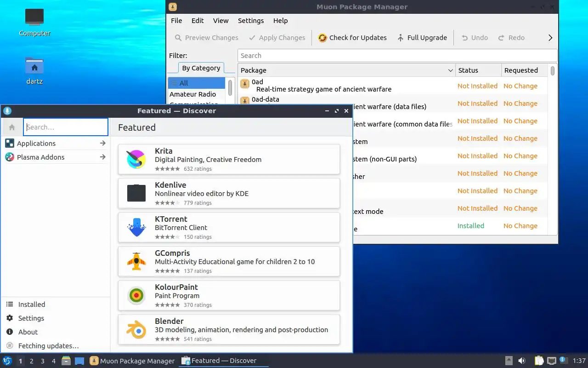This screenshot has width=588, height=368.
Task: Click the Discover Search field
Action: (x=66, y=127)
